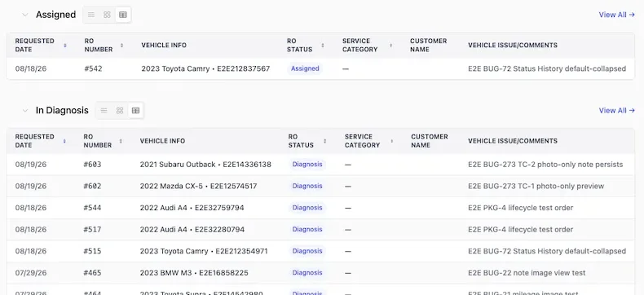Sort Assigned table by Service Category
644x295 pixels.
pyautogui.click(x=390, y=46)
